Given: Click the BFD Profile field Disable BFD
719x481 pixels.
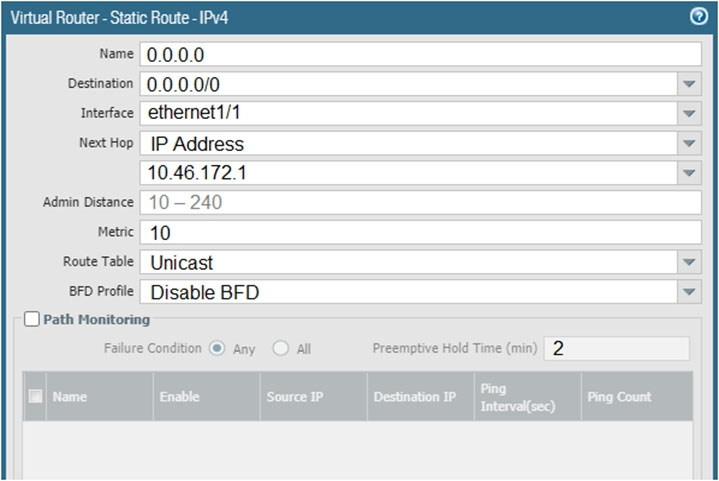Looking at the screenshot, I should pos(409,292).
